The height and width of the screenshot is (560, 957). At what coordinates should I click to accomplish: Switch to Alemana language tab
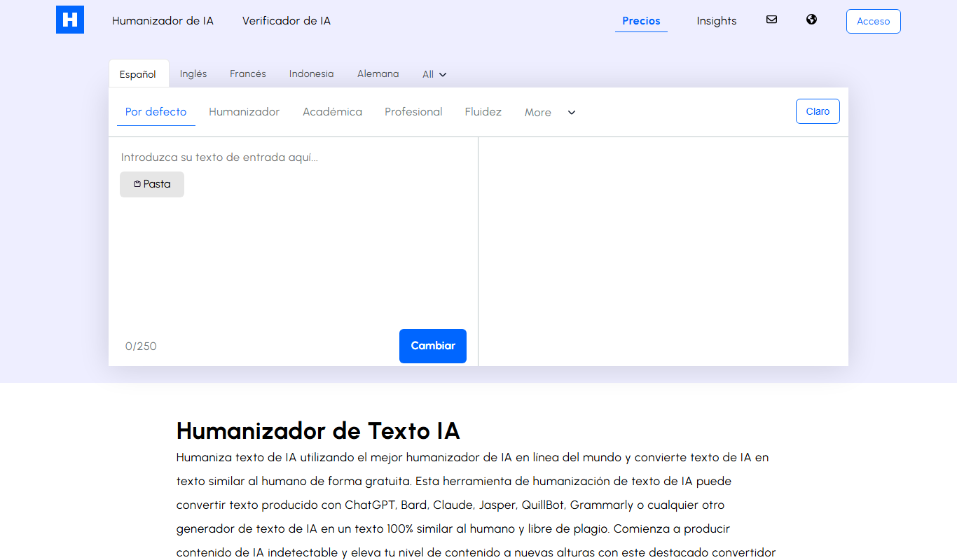[x=378, y=73]
